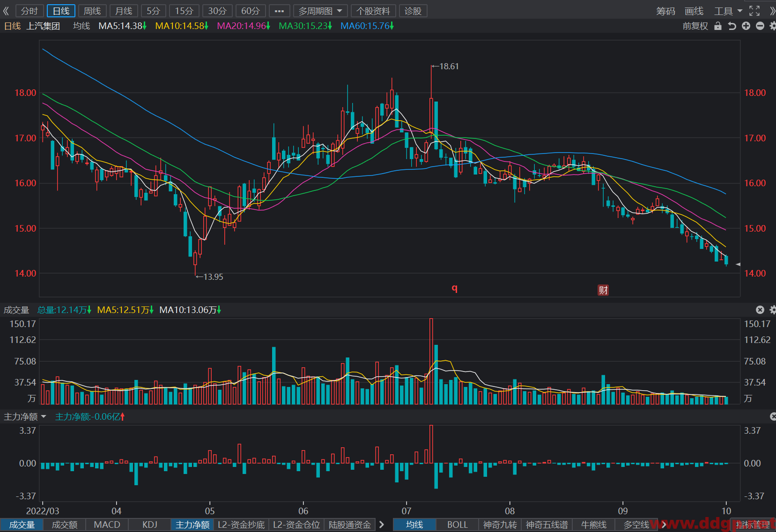The width and height of the screenshot is (776, 532).
Task: Click current price arrow on right axis
Action: point(738,264)
